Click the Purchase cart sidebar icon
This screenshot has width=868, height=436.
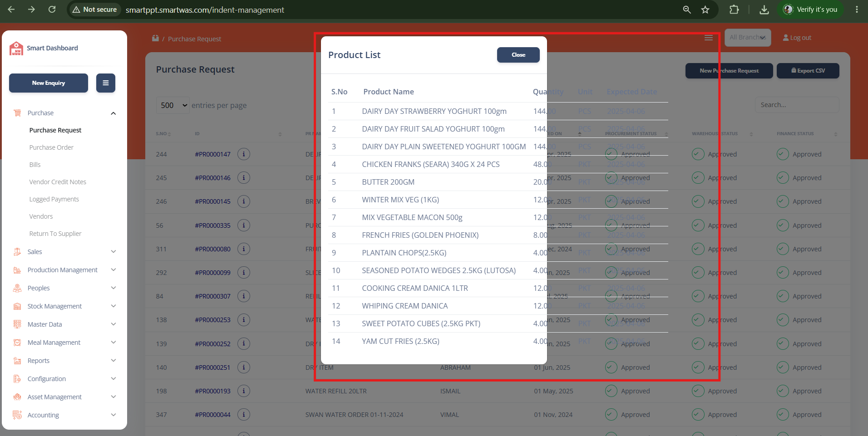pos(17,113)
